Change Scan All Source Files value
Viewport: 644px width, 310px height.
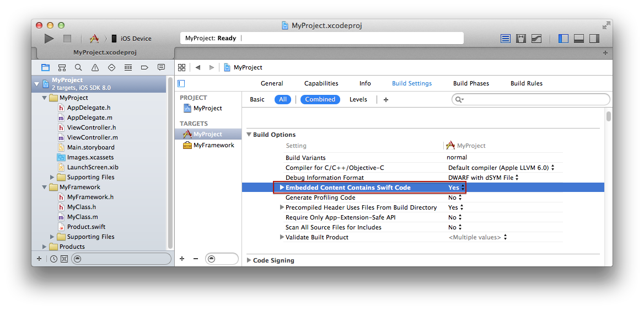point(455,227)
